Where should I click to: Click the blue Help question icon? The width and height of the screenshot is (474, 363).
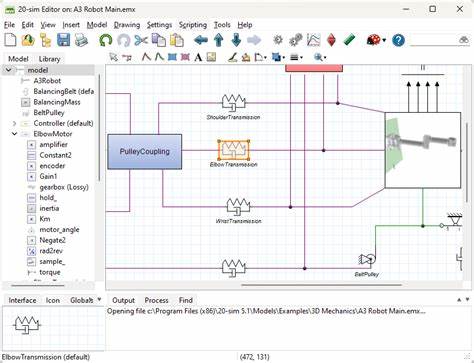(x=398, y=40)
